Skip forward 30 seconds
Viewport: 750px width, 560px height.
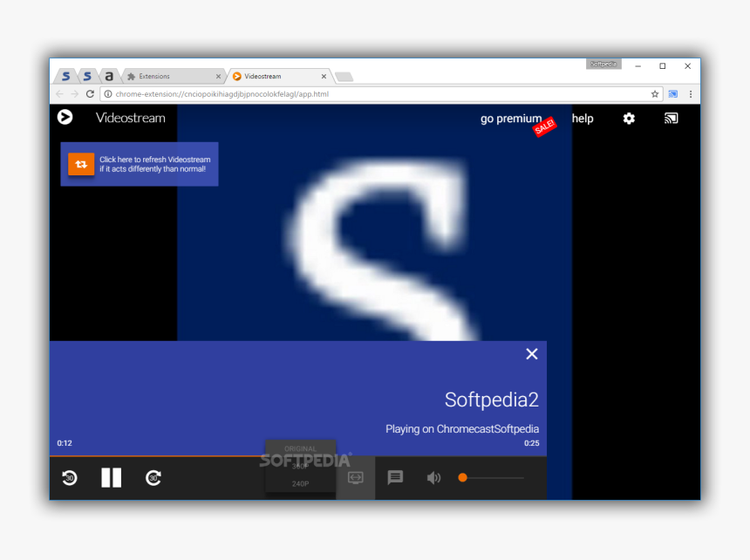(x=153, y=478)
